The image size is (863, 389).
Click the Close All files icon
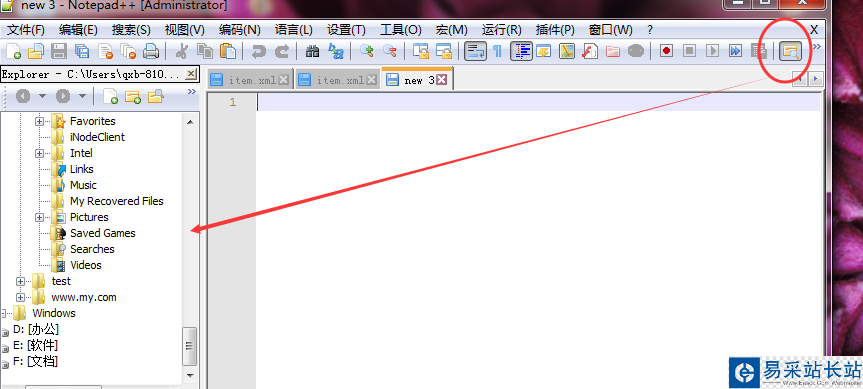(x=128, y=51)
